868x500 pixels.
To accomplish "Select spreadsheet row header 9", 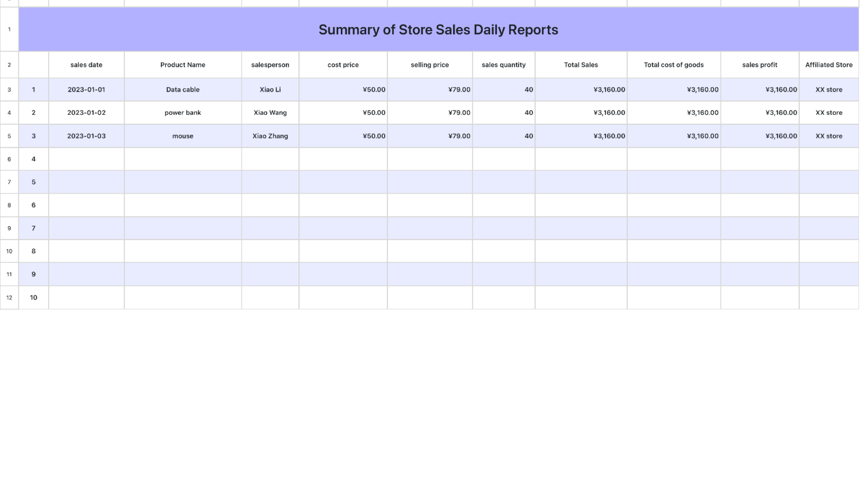I will click(9, 228).
